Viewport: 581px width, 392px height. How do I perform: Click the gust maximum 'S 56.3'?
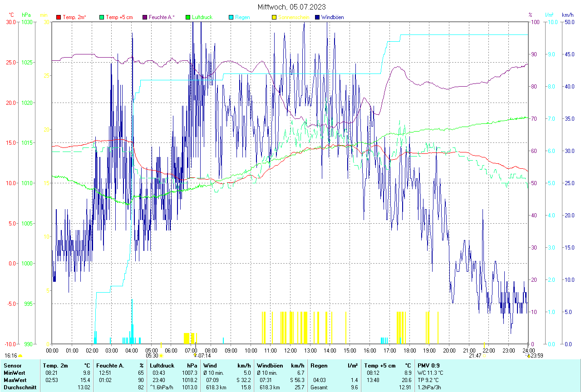click(296, 380)
